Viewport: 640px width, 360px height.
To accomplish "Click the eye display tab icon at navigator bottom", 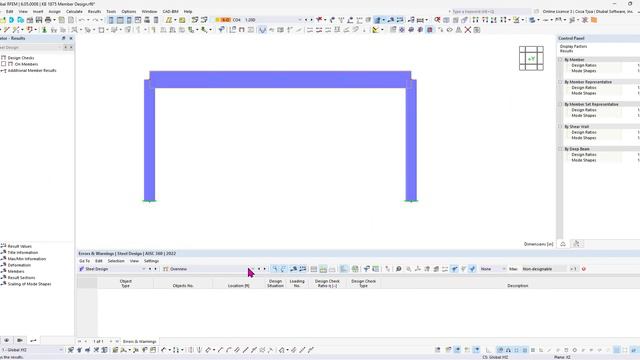I will [7, 340].
